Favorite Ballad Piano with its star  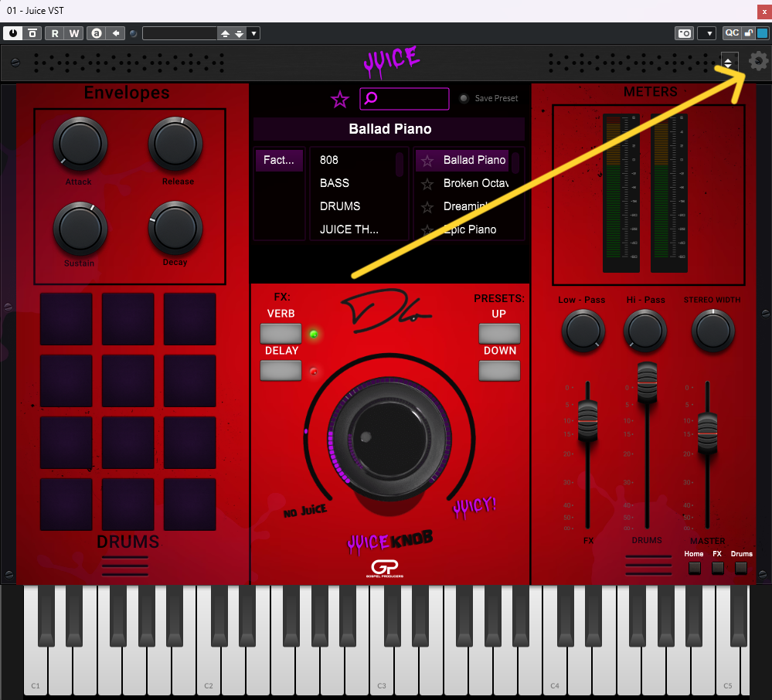tap(427, 161)
